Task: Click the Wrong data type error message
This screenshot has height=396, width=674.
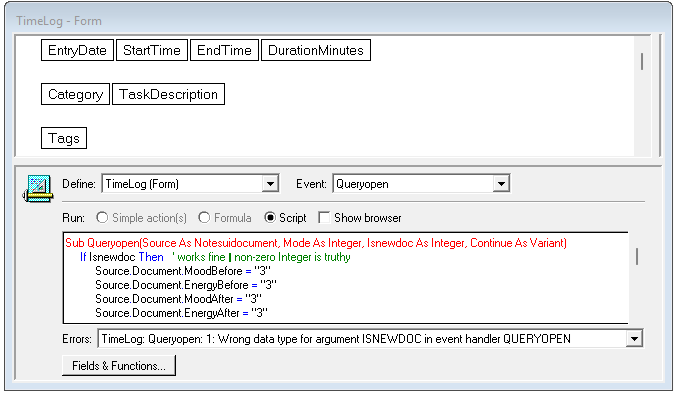Action: (336, 339)
